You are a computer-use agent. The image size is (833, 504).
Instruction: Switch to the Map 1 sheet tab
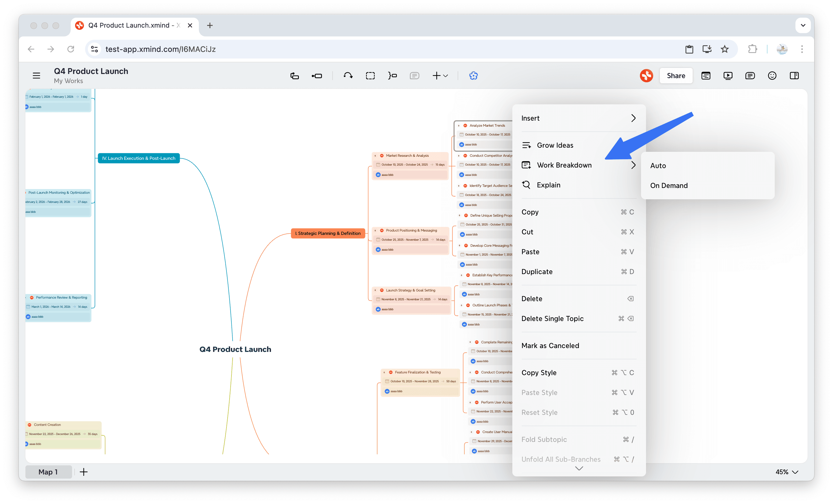[x=49, y=472]
